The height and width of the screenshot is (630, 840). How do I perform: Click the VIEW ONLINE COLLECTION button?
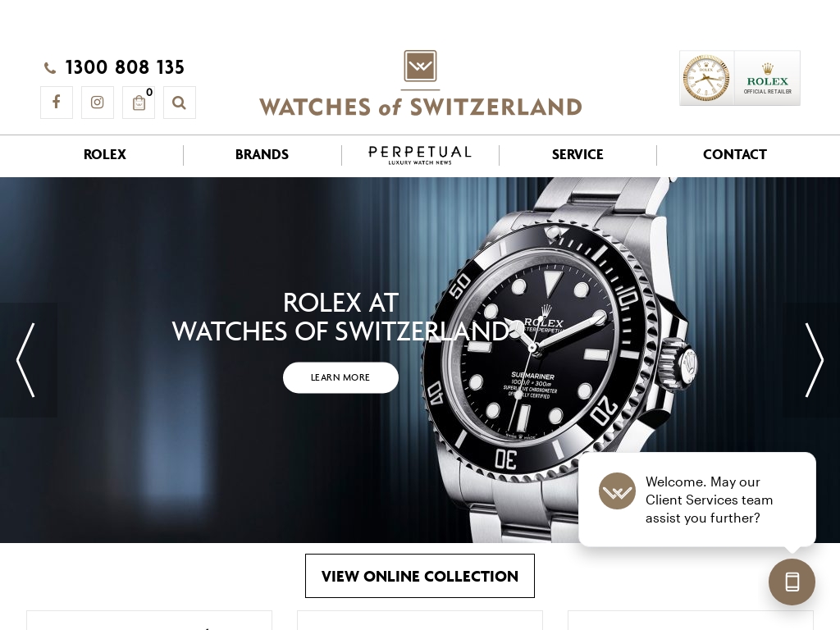[x=420, y=576]
